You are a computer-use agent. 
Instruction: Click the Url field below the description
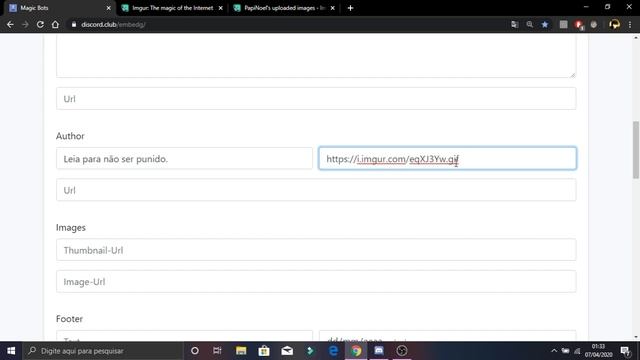click(316, 98)
